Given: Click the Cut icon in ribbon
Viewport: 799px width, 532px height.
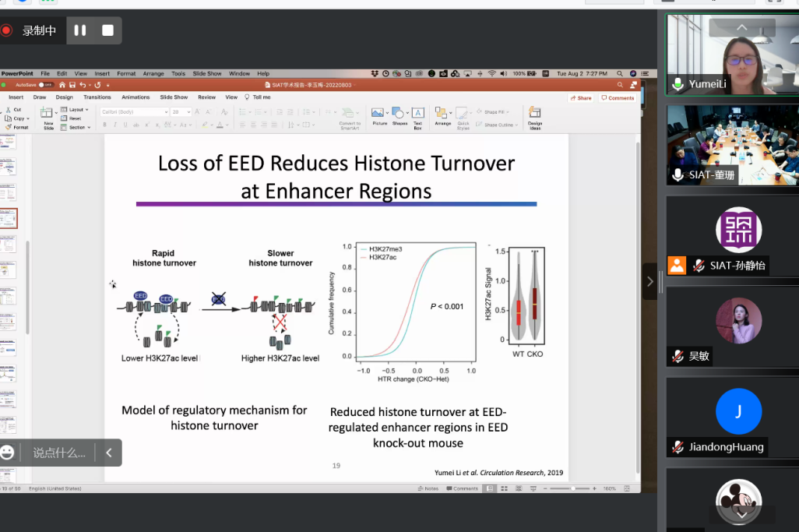Looking at the screenshot, I should (8, 110).
